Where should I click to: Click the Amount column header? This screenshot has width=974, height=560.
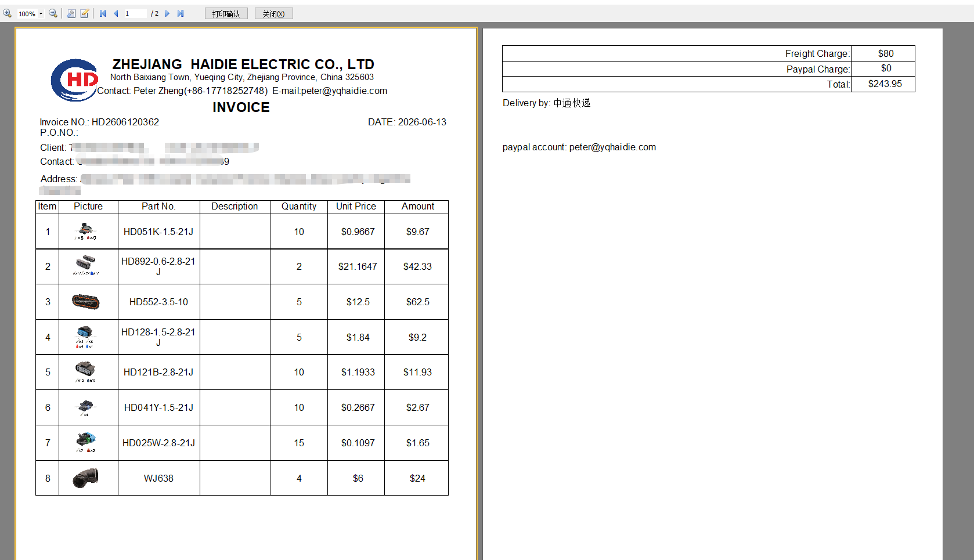point(418,207)
